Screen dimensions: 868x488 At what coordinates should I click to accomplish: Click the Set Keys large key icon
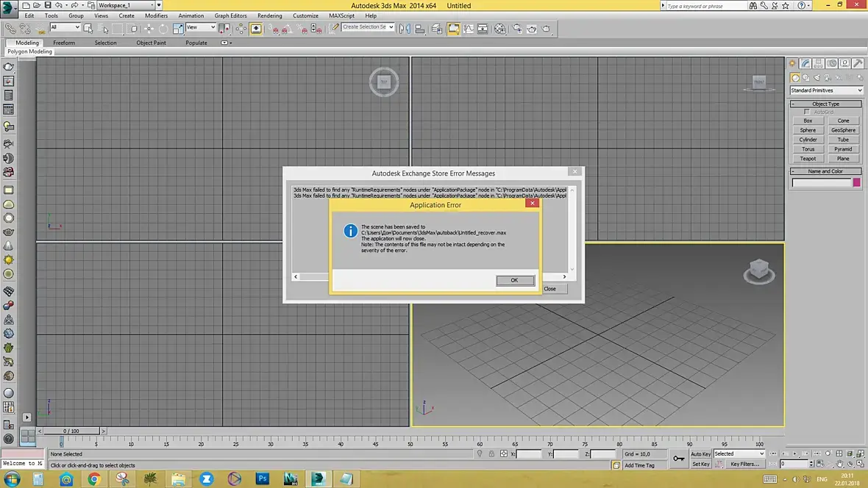pyautogui.click(x=679, y=459)
